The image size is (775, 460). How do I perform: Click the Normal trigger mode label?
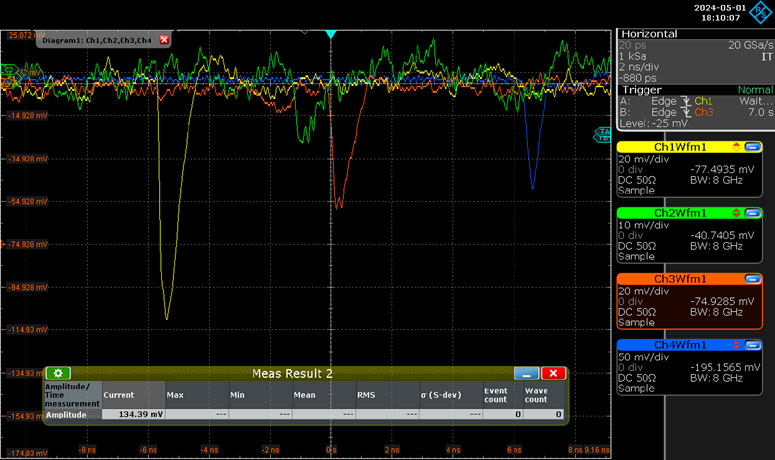pyautogui.click(x=755, y=90)
